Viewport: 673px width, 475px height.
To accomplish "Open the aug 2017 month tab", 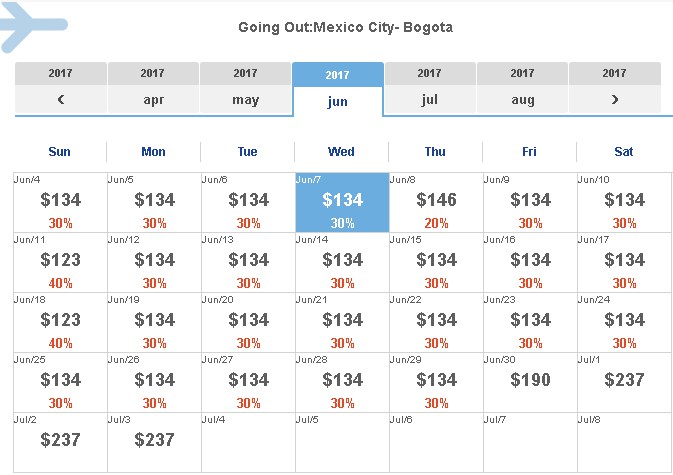I will click(522, 88).
